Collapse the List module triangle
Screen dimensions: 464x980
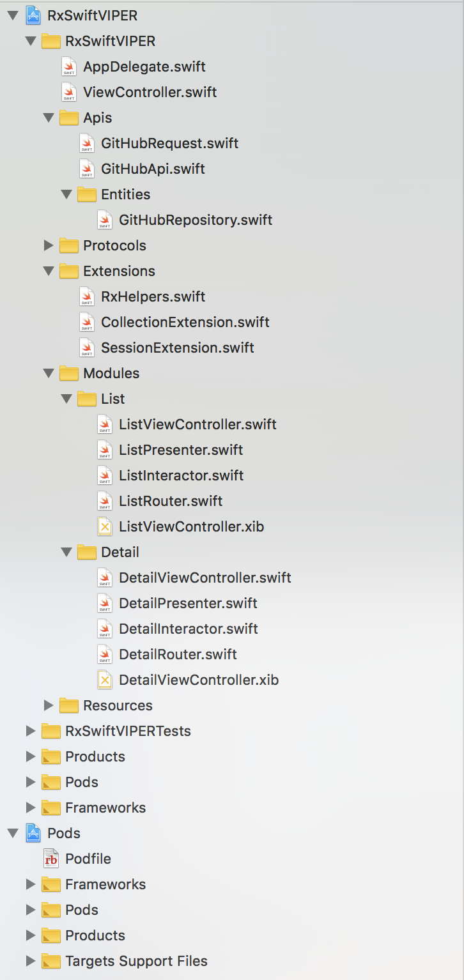(x=66, y=399)
